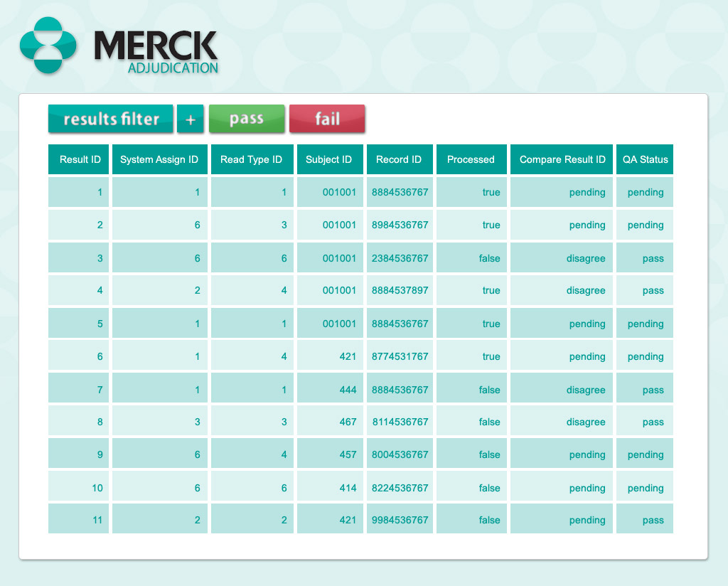The width and height of the screenshot is (728, 586).
Task: Click the Processed column header
Action: pos(471,159)
